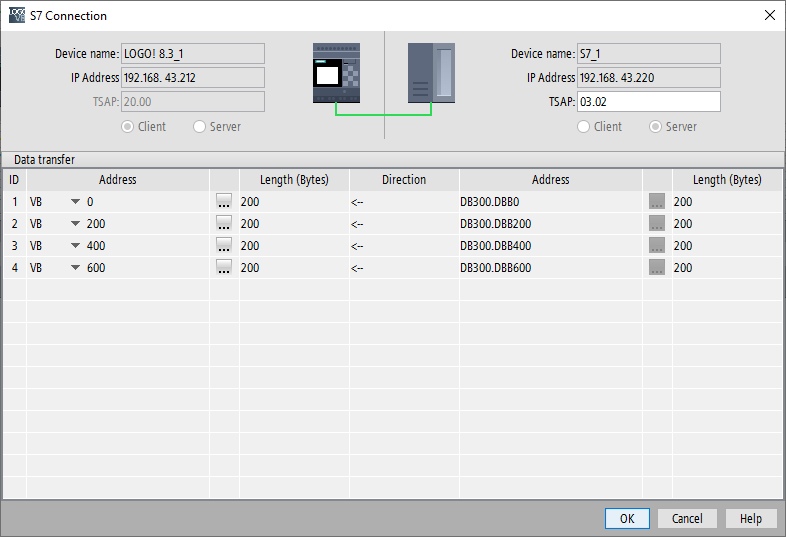Click the LOGO! device module icon
Viewport: 786px width, 537px height.
tap(336, 73)
